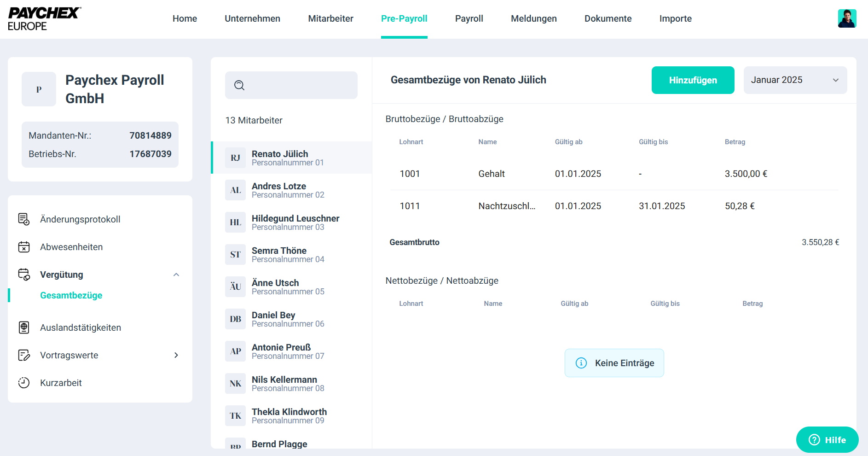Open the Hilfe help button
The width and height of the screenshot is (868, 456).
tap(827, 439)
